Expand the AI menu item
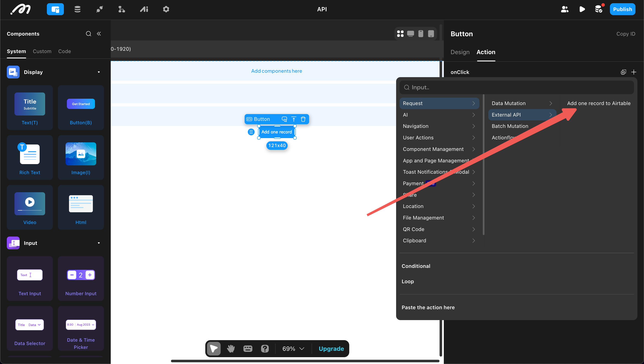This screenshot has width=644, height=364. tap(439, 115)
